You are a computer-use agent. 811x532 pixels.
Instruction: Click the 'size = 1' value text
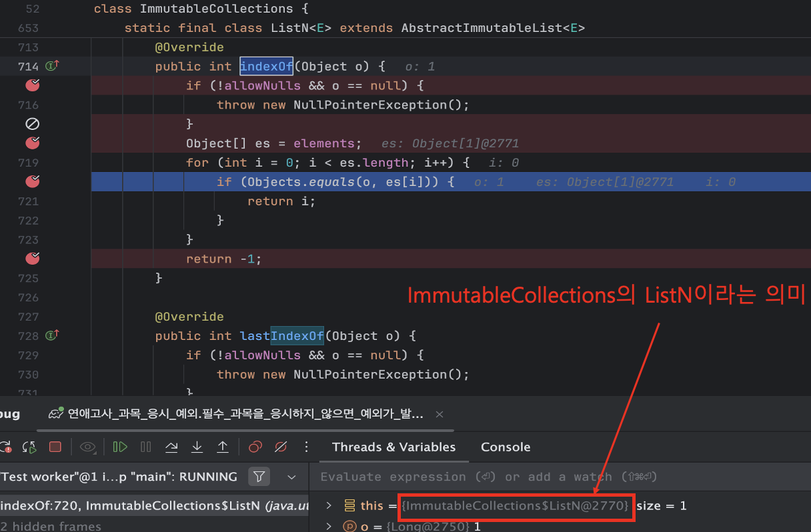662,506
